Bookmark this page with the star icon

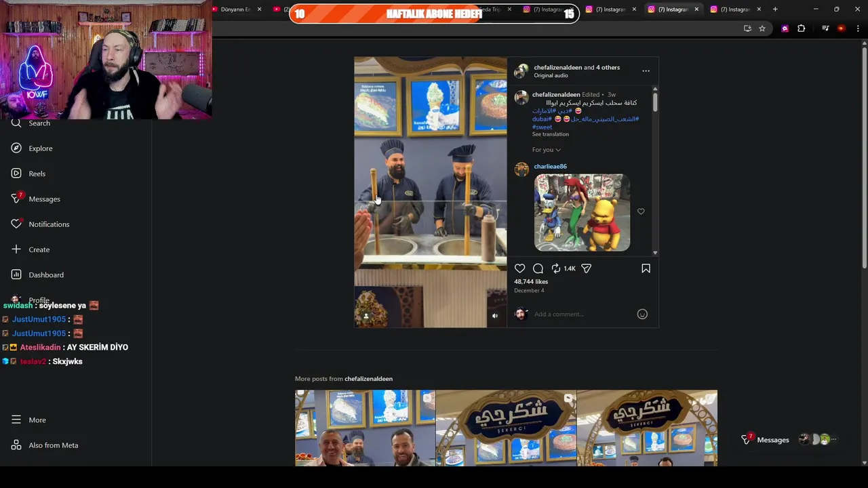click(x=762, y=28)
